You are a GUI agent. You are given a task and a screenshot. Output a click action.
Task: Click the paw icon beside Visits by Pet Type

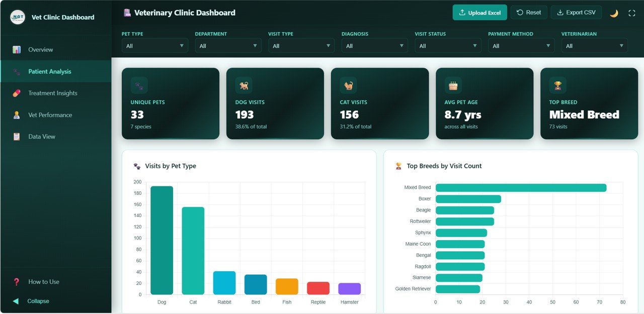tap(136, 166)
